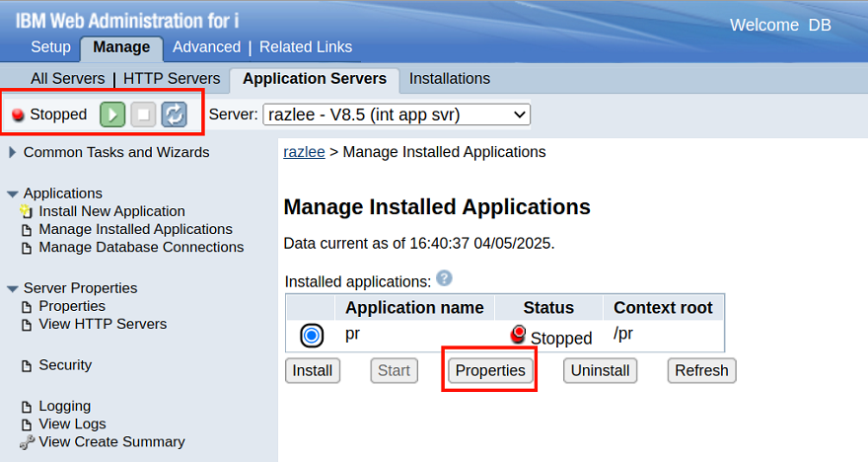
Task: Go to the HTTP Servers tab
Action: pyautogui.click(x=172, y=79)
